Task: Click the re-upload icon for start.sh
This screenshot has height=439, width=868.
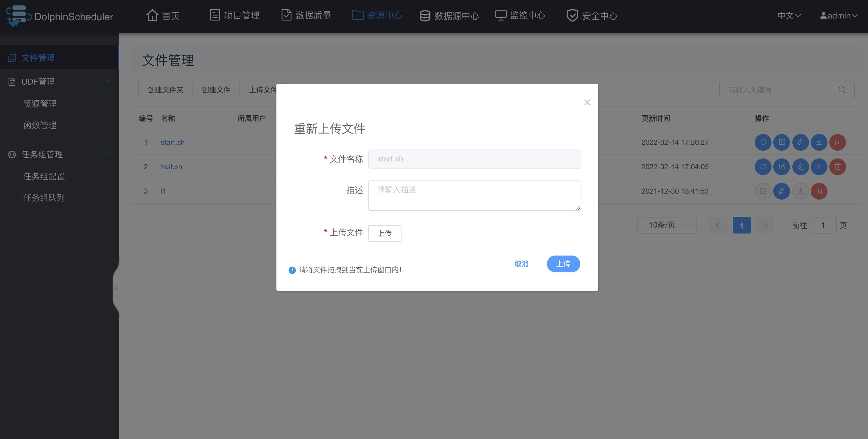Action: [x=763, y=142]
